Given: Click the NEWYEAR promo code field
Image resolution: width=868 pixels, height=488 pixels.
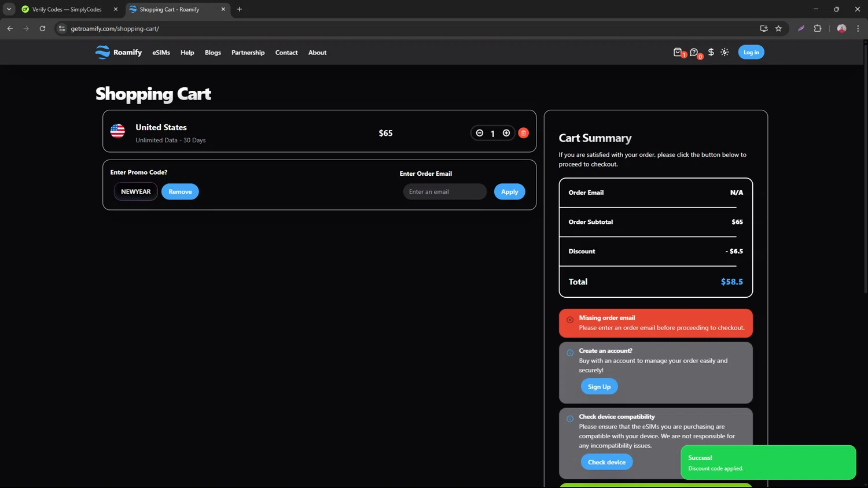Looking at the screenshot, I should 135,191.
